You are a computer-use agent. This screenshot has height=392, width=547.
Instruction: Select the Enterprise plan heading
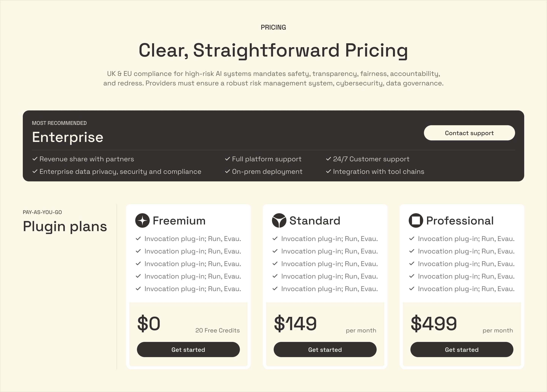(68, 137)
